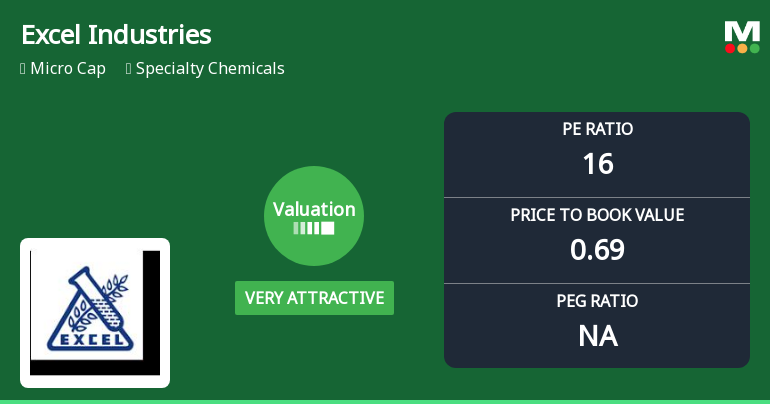Select the Micro Cap label
Screen dimensions: 770x404
point(68,69)
